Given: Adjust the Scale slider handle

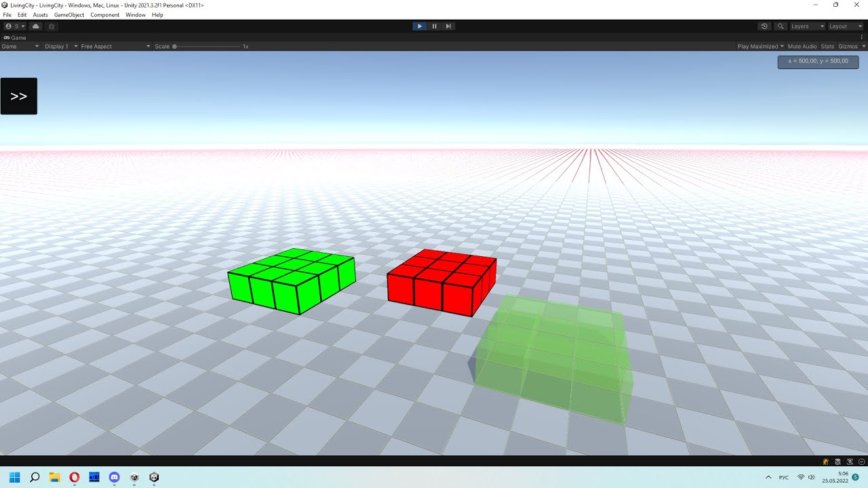Looking at the screenshot, I should point(174,47).
